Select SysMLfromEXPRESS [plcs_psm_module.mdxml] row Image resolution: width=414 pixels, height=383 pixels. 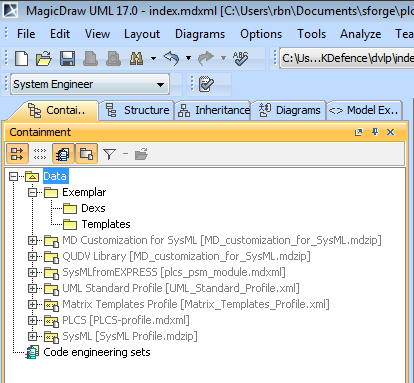[x=174, y=272]
